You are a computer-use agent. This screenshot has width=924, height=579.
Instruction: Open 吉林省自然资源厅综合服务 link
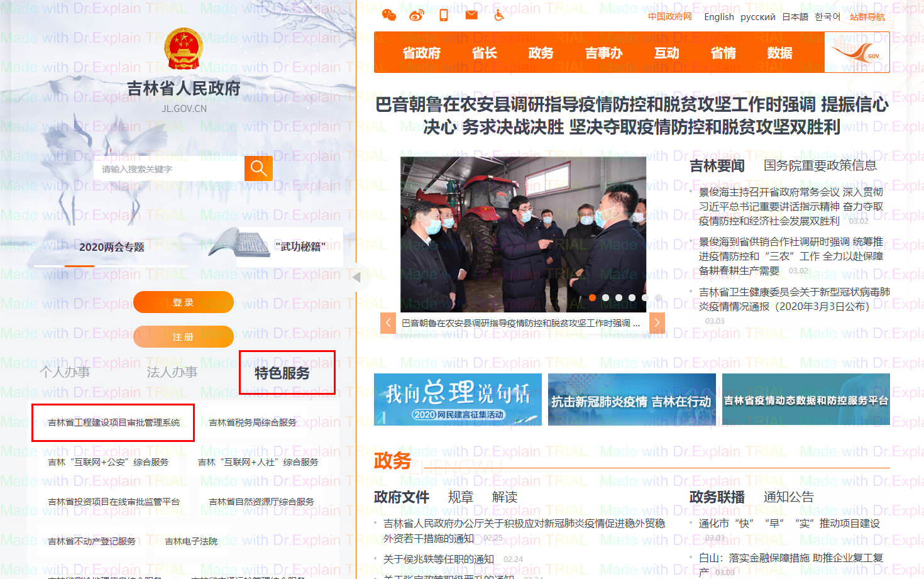[x=261, y=502]
